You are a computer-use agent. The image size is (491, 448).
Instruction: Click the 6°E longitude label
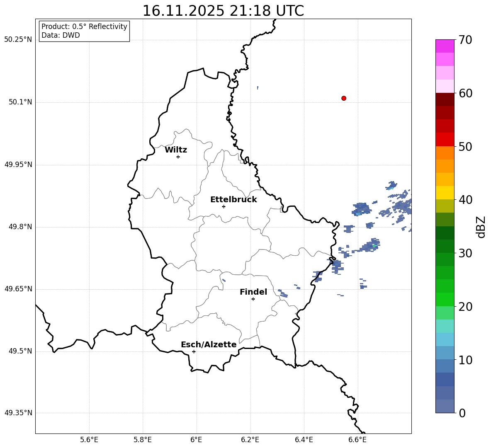(x=196, y=440)
